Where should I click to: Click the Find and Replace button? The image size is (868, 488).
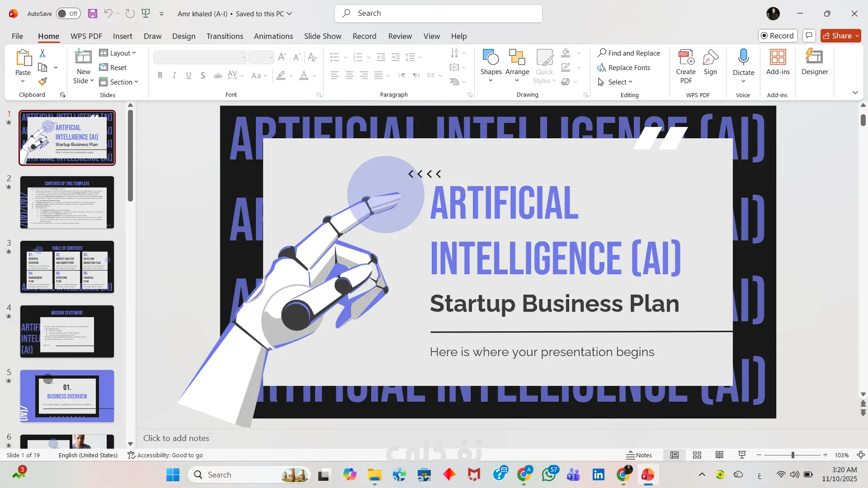pyautogui.click(x=628, y=53)
